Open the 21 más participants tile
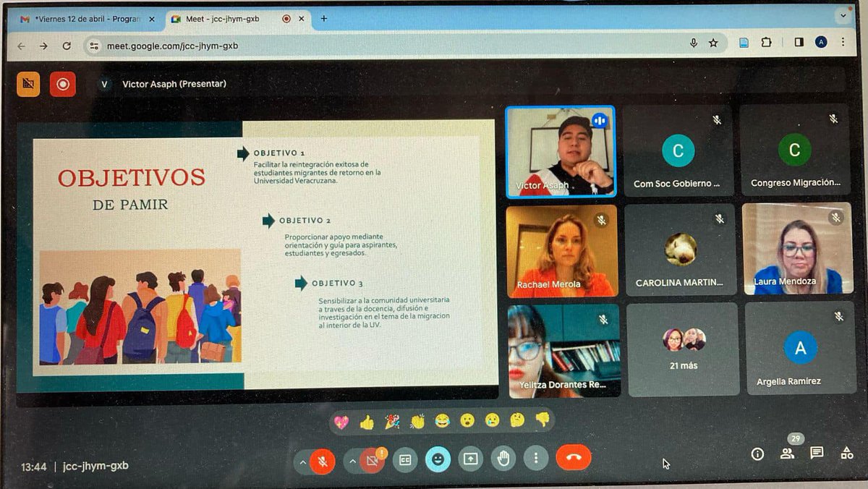 tap(683, 349)
